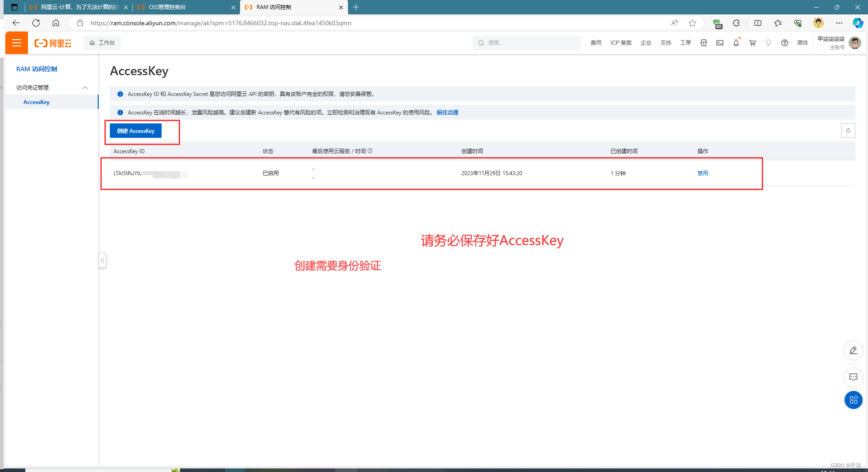Go to RAM 访问控制 home

pyautogui.click(x=37, y=69)
